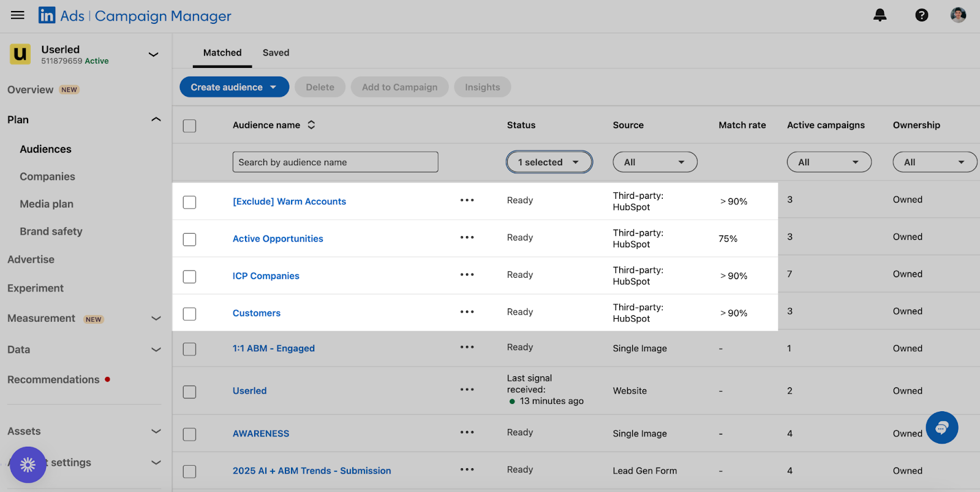Image resolution: width=980 pixels, height=492 pixels.
Task: Switch to the Saved tab
Action: click(x=276, y=53)
